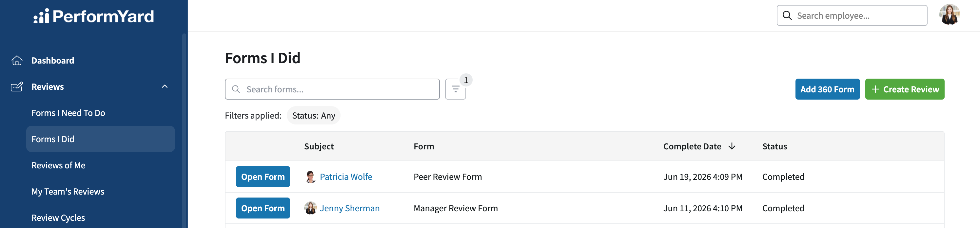
Task: Click the magnifier icon in employee search
Action: coord(787,16)
